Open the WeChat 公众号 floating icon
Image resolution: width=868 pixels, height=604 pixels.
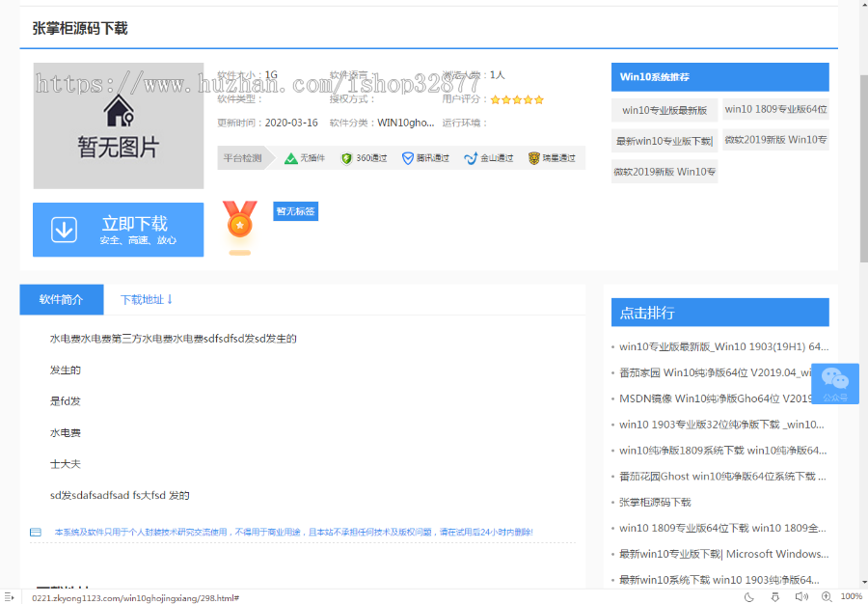[833, 383]
